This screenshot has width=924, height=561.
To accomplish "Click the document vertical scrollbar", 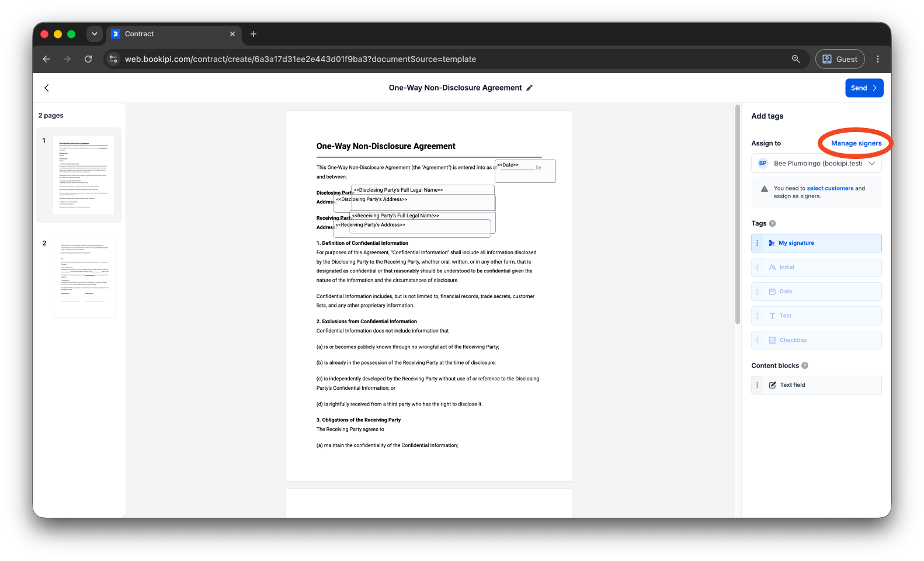I will tap(737, 214).
